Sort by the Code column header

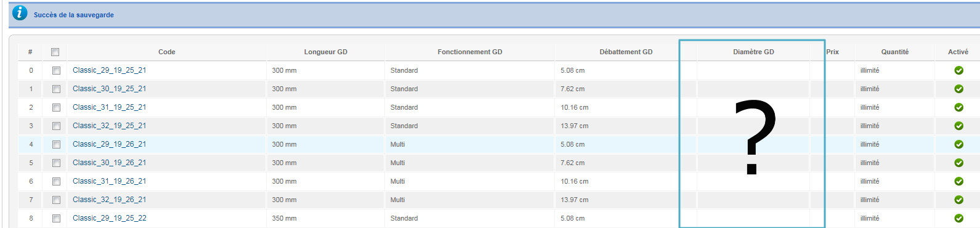click(167, 52)
